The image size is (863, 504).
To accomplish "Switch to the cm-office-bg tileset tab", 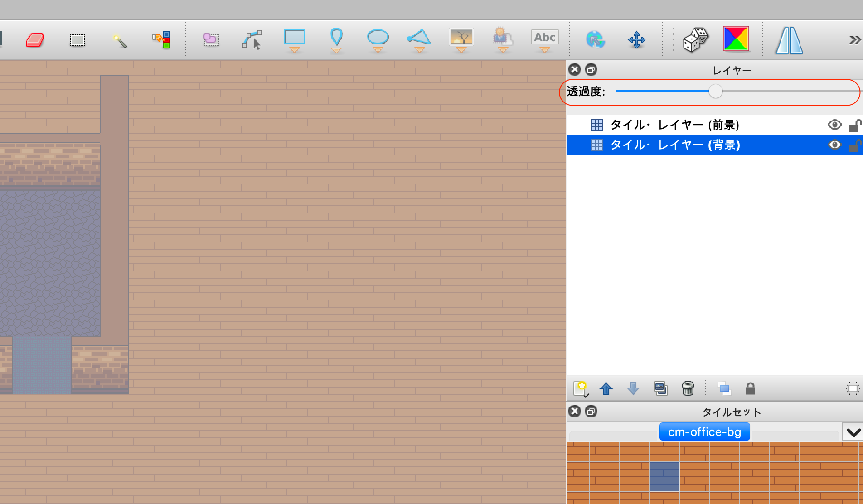I will [704, 432].
